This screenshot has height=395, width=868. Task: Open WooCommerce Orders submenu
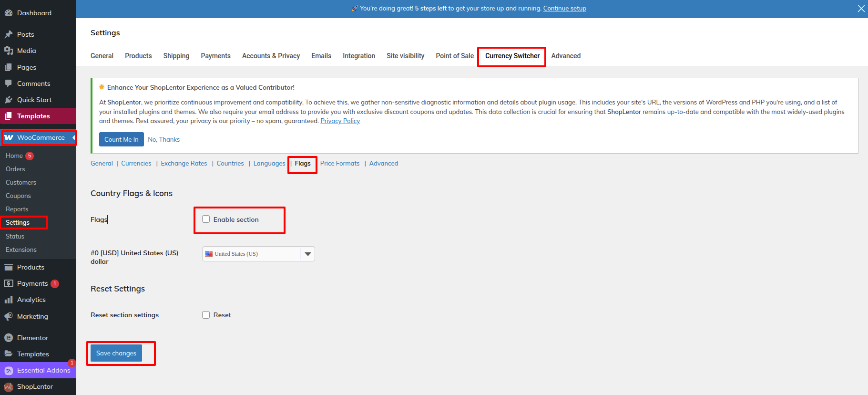pyautogui.click(x=15, y=169)
